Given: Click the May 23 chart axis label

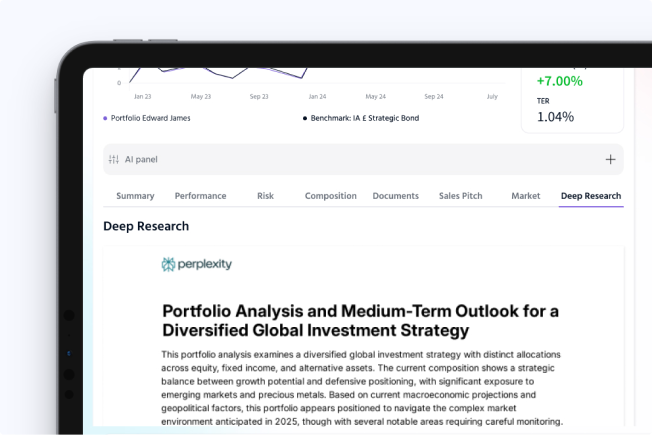Looking at the screenshot, I should [x=201, y=96].
